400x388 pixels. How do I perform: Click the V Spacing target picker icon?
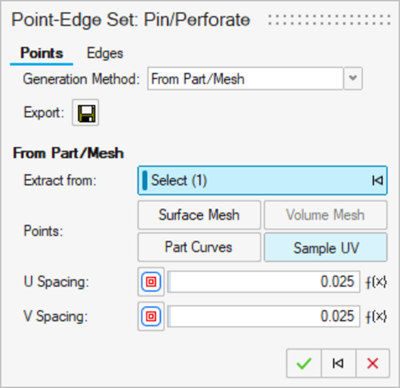[151, 316]
